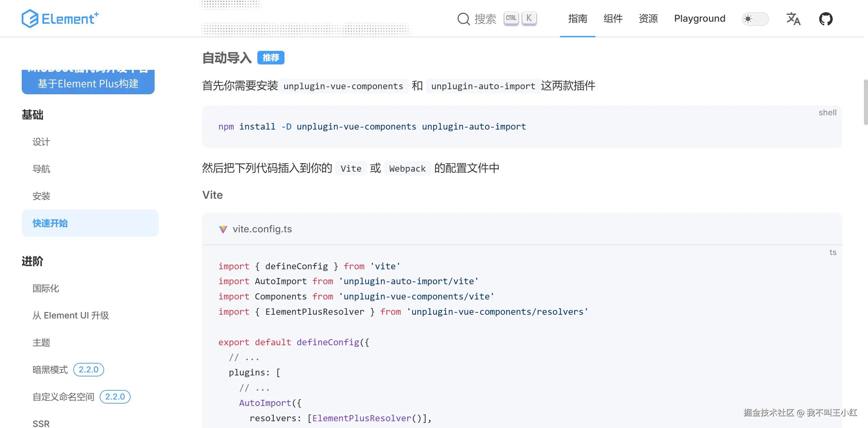Go to the 资源 menu item

[x=648, y=19]
